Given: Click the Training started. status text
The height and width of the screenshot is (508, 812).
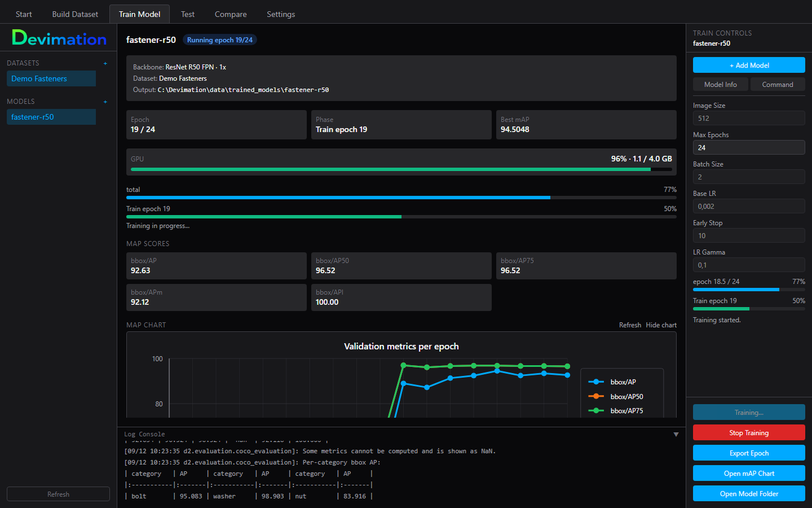Looking at the screenshot, I should tap(717, 320).
